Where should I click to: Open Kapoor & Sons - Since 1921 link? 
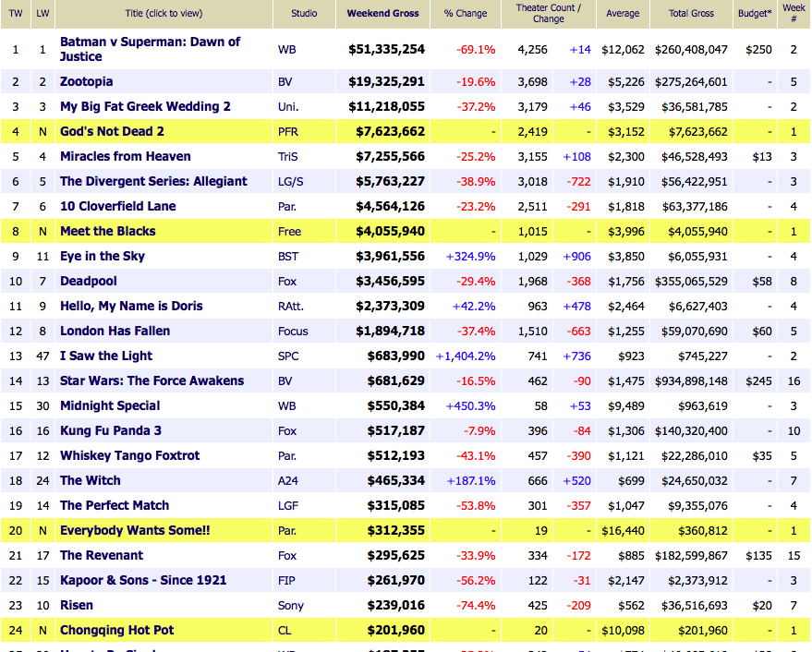pos(143,580)
